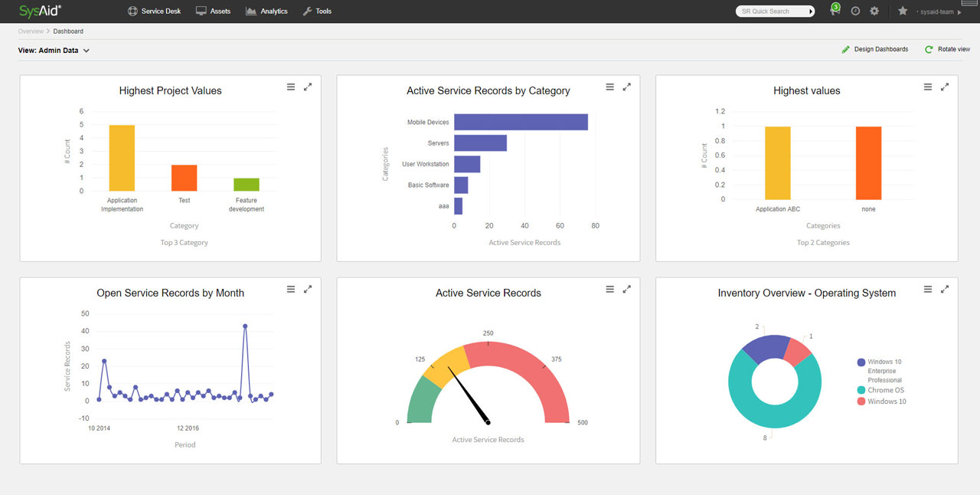Screen dimensions: 980x495
Task: Click the Mobile Devices bar in the category chart
Action: [521, 123]
